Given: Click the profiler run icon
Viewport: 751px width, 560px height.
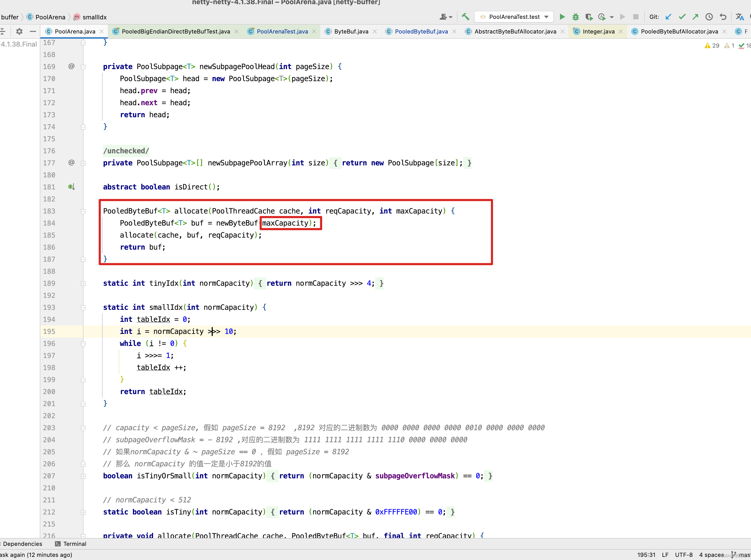Looking at the screenshot, I should point(602,16).
